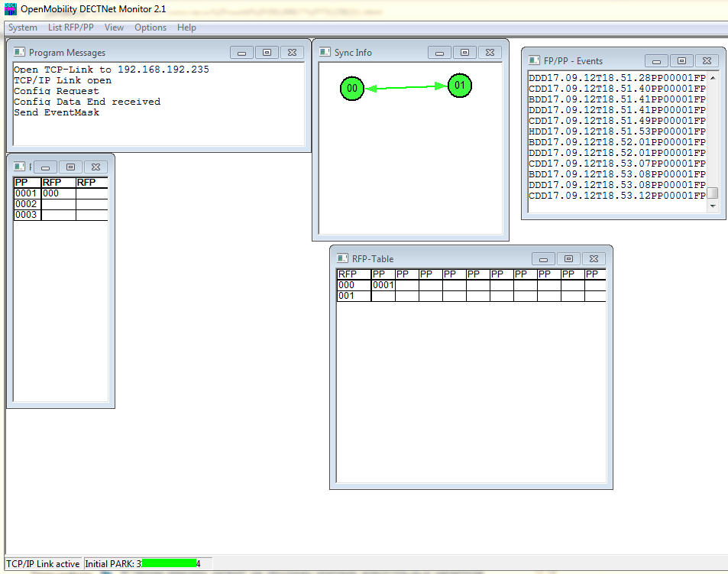Minimize the Sync Info window

click(440, 53)
